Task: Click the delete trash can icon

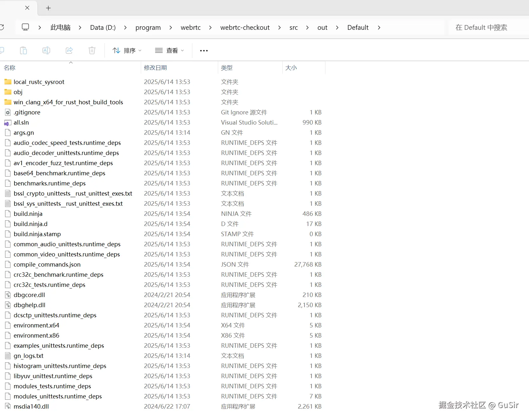Action: tap(92, 50)
